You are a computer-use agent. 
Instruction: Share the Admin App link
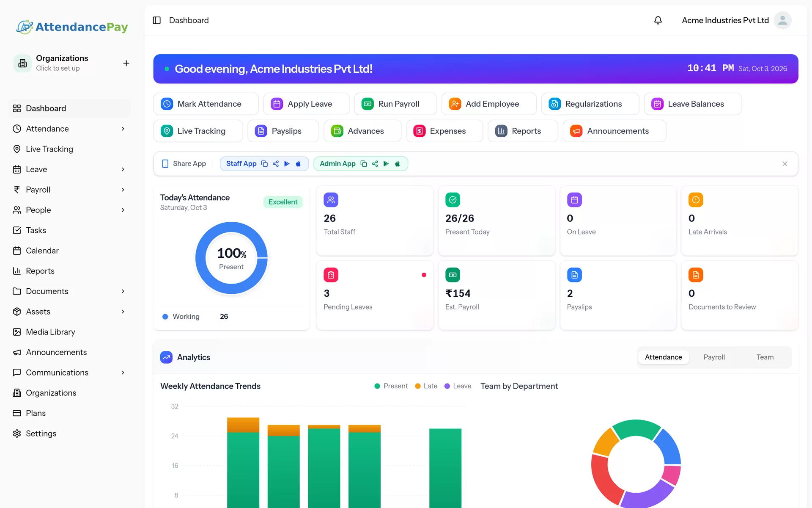[375, 164]
